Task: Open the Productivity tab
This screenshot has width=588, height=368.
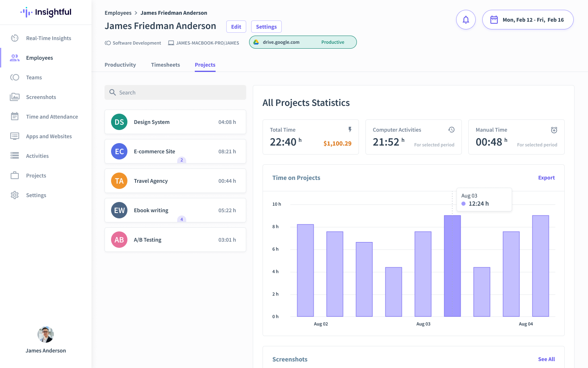Action: (120, 65)
